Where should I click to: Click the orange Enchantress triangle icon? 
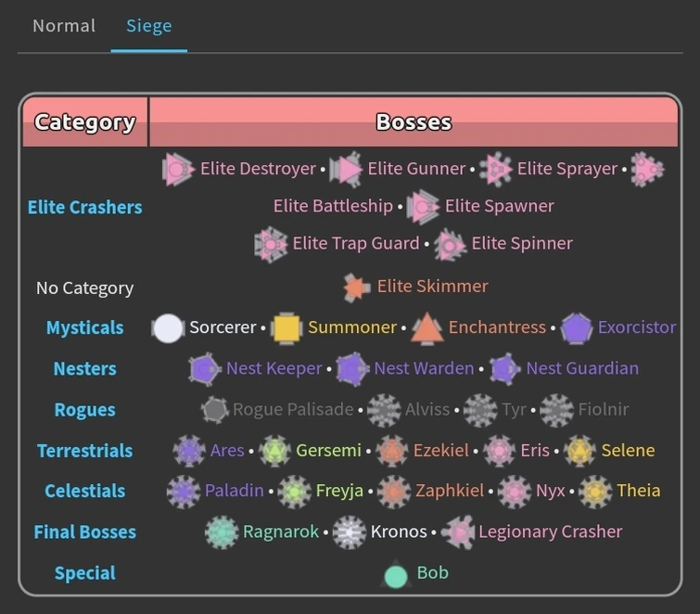coord(426,328)
